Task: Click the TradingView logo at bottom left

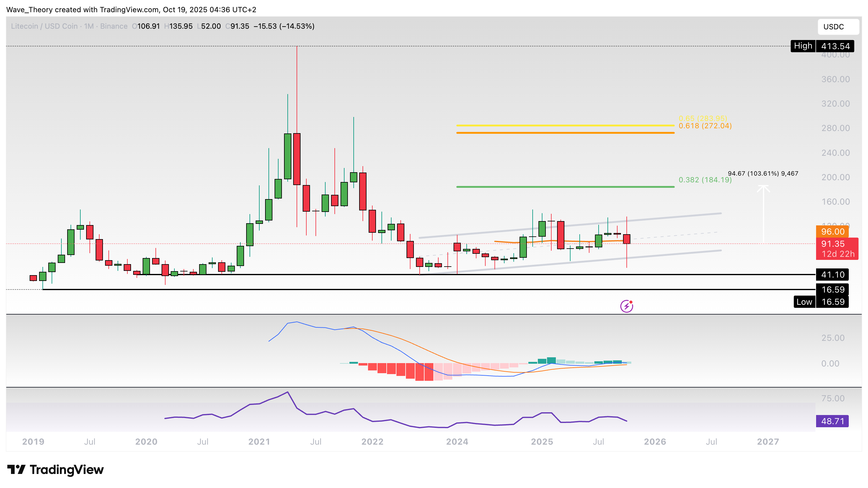Action: pos(56,469)
